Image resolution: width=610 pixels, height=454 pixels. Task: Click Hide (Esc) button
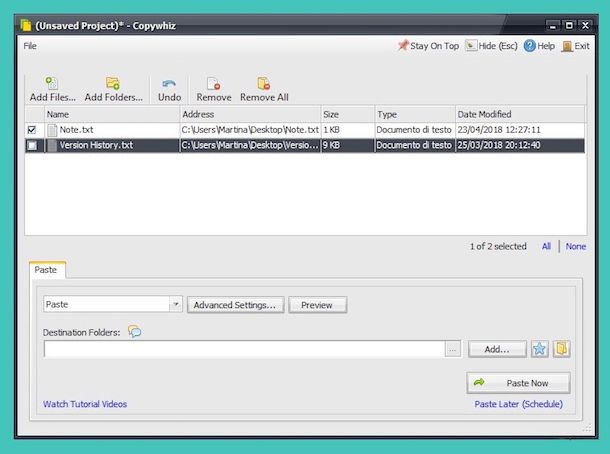pyautogui.click(x=491, y=46)
